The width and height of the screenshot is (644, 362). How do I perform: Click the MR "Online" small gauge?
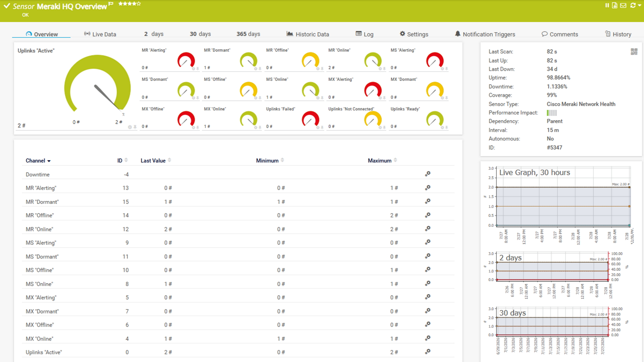pyautogui.click(x=373, y=60)
